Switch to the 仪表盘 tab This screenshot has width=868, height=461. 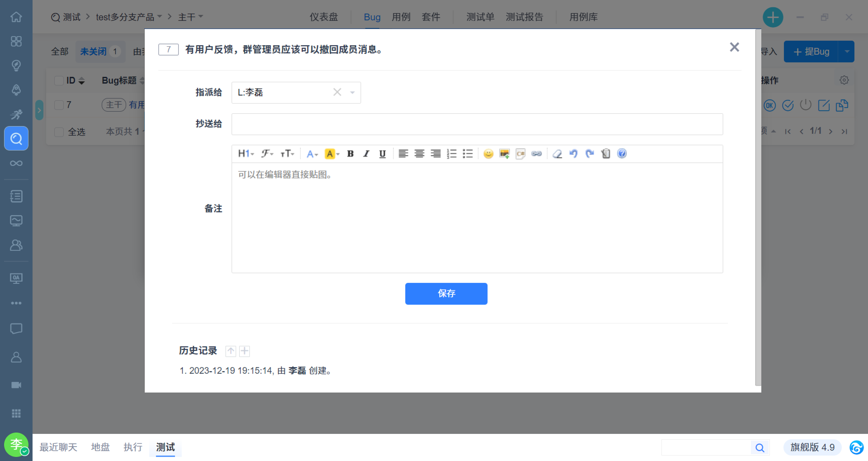[323, 17]
